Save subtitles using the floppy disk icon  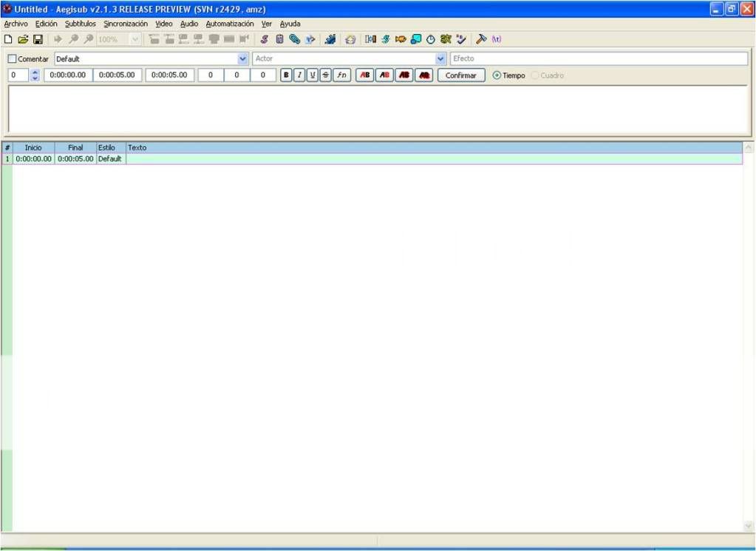(37, 39)
